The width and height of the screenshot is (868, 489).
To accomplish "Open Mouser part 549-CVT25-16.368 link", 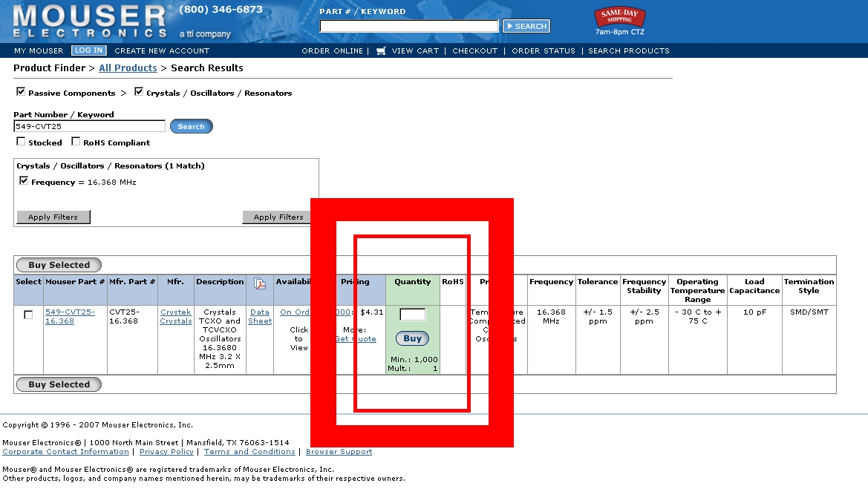I will pos(70,316).
